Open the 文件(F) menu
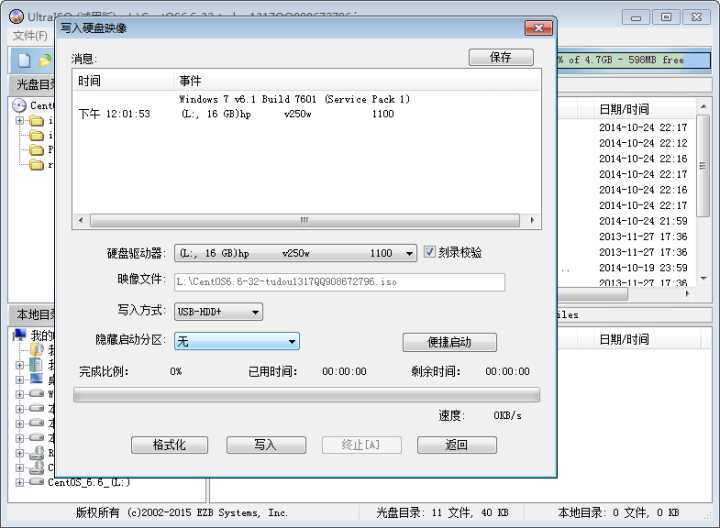This screenshot has width=720, height=528. click(x=30, y=36)
